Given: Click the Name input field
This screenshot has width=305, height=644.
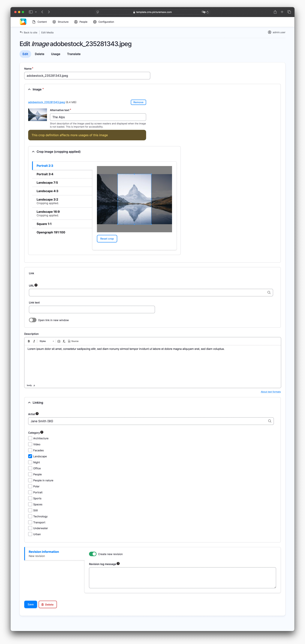Looking at the screenshot, I should [87, 76].
